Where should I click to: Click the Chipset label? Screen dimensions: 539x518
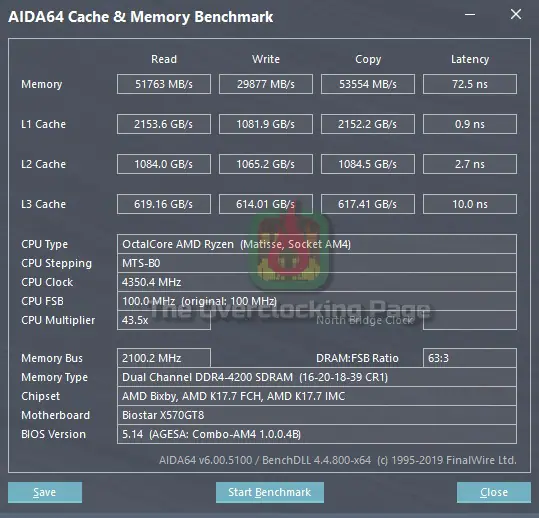(x=41, y=396)
